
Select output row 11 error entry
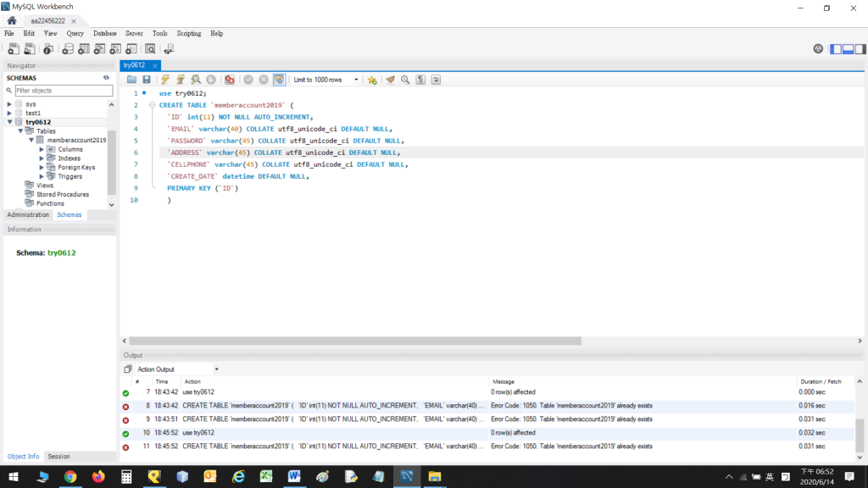[487, 446]
